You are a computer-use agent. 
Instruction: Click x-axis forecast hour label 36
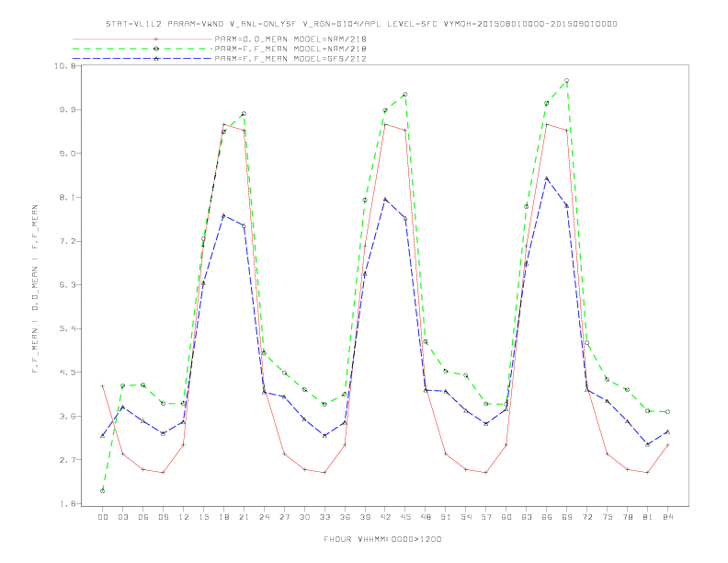coord(345,517)
